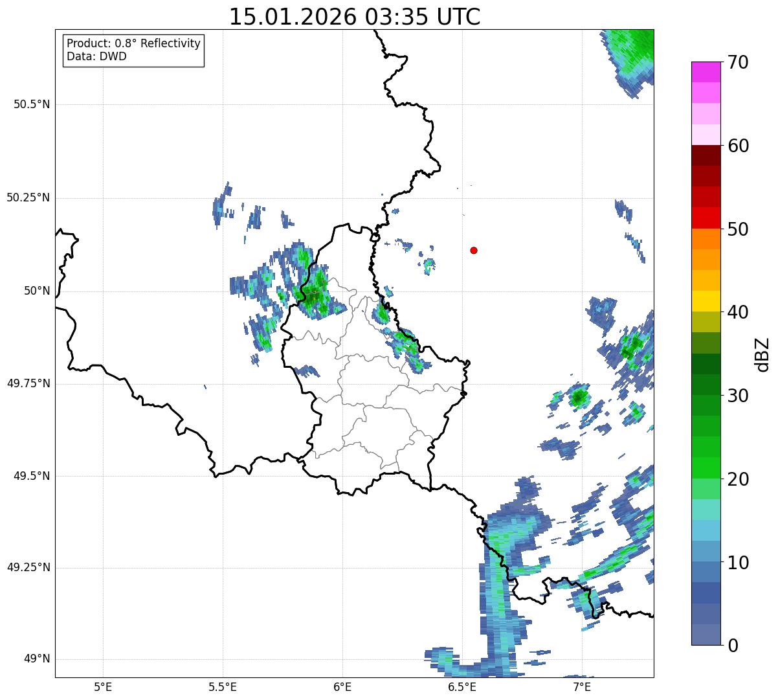Click the 60 tick on colorbar
This screenshot has width=778, height=700.
739,146
